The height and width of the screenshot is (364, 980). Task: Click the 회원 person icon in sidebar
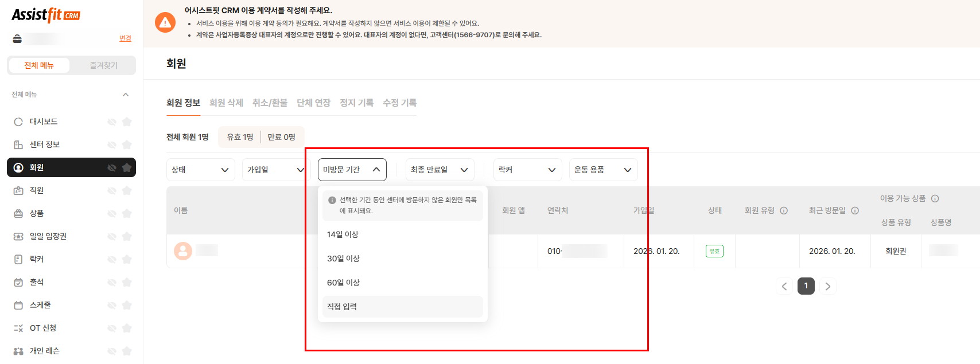coord(18,167)
